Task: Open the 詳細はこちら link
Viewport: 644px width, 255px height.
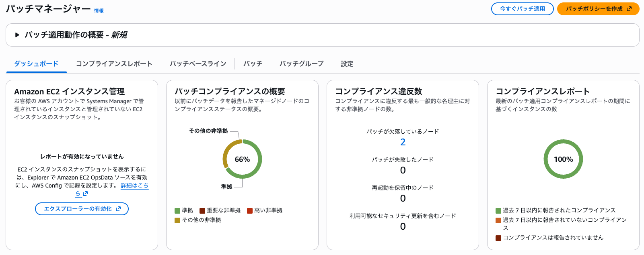Action: point(135,186)
